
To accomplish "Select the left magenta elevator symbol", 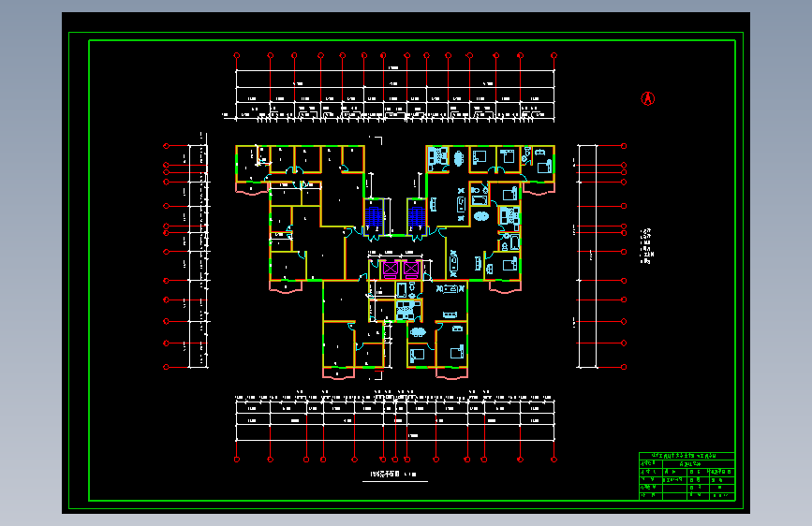I will click(391, 269).
